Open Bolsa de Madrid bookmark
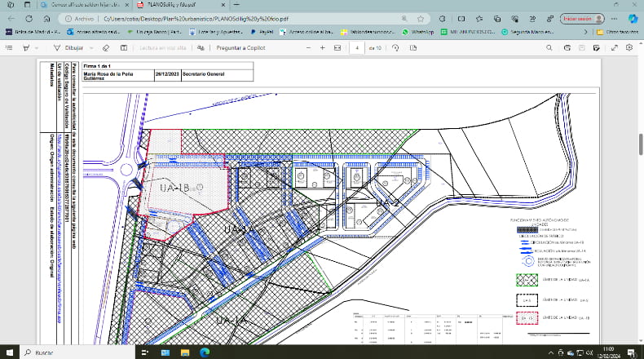 [x=33, y=32]
